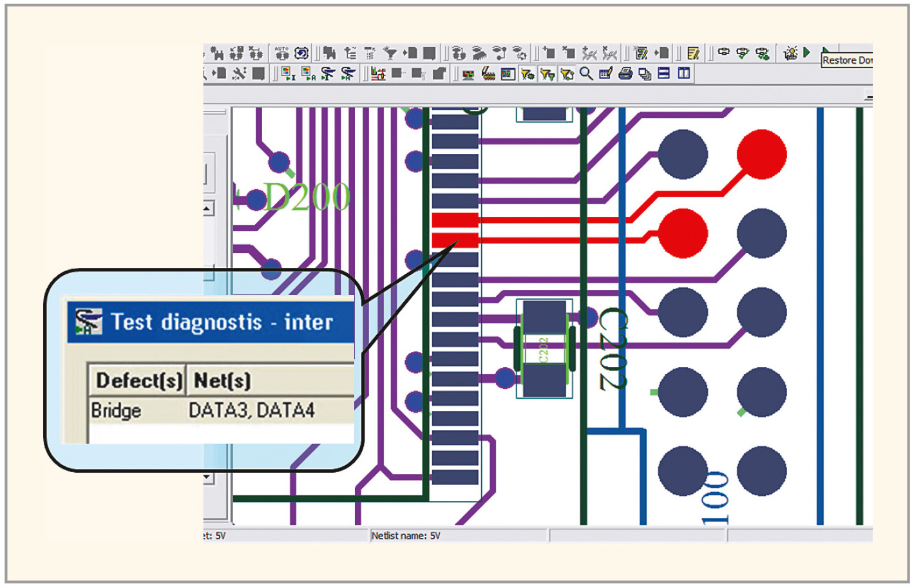914x588 pixels.
Task: Click the printer icon in the toolbar
Action: [x=625, y=73]
